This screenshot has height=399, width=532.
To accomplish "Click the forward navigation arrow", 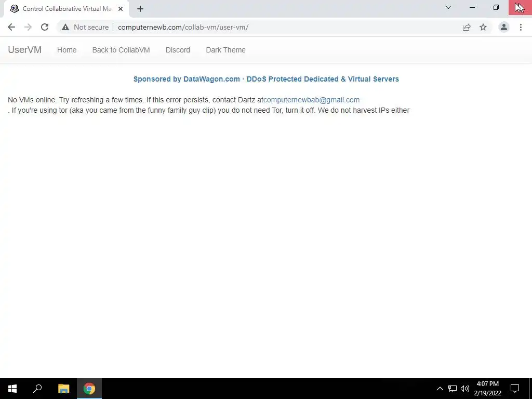I will 28,27.
